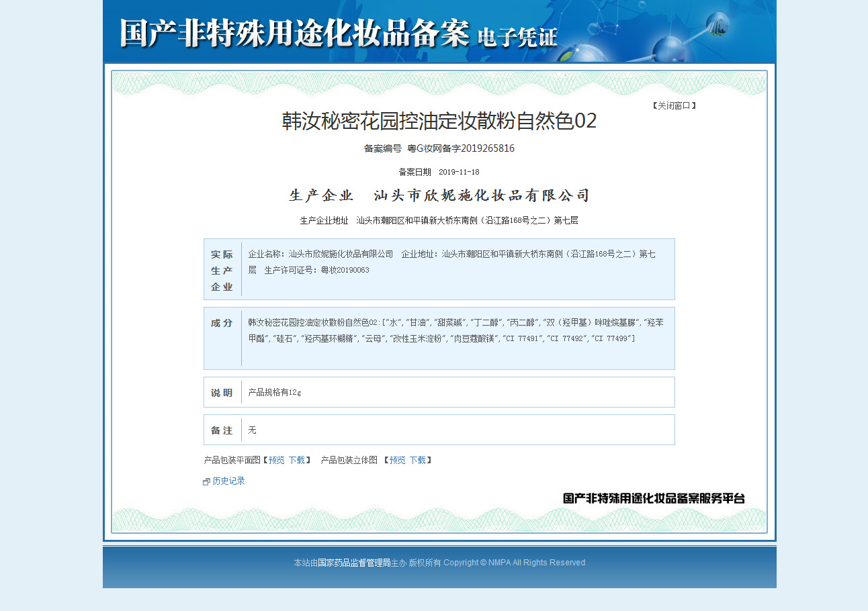The height and width of the screenshot is (611, 868).
Task: Click the 生产企业地址 address line
Action: tap(439, 220)
